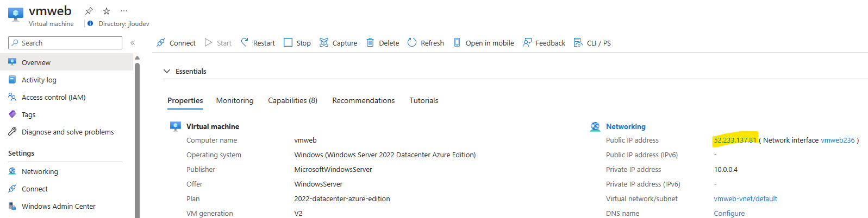Click the CLI / PS icon

[578, 42]
